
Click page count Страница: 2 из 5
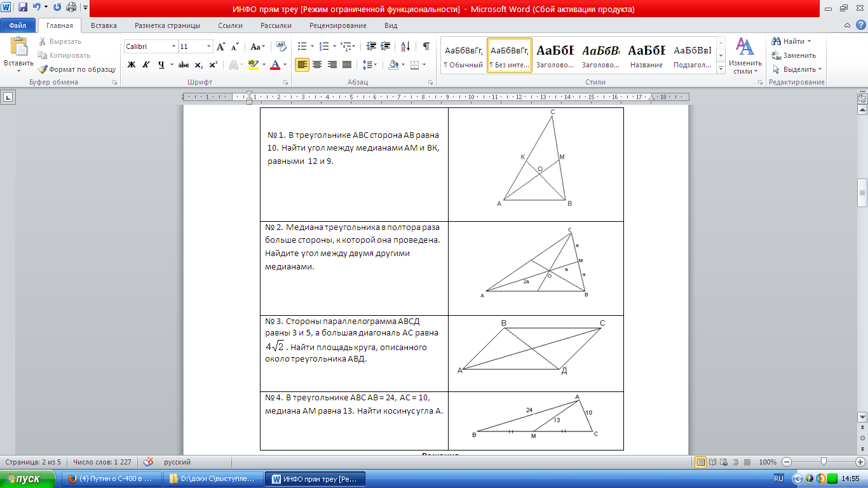33,462
